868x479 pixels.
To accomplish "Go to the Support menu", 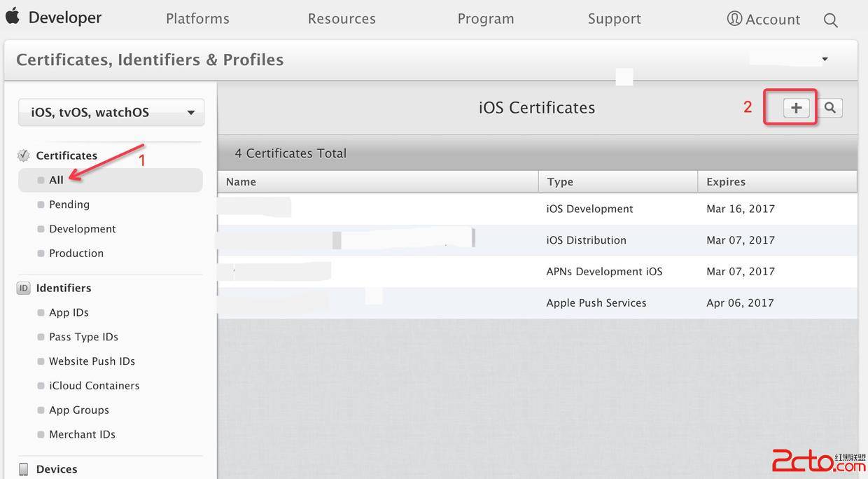I will [614, 19].
